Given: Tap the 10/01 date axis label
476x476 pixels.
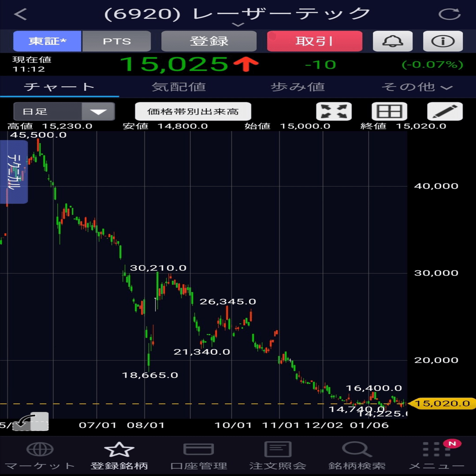Looking at the screenshot, I should click(233, 425).
